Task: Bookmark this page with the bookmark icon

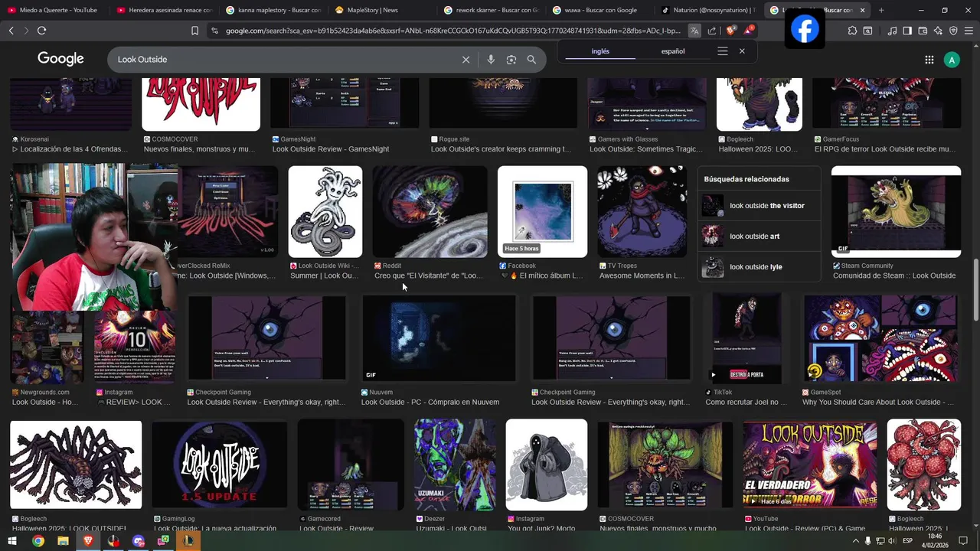Action: (194, 31)
